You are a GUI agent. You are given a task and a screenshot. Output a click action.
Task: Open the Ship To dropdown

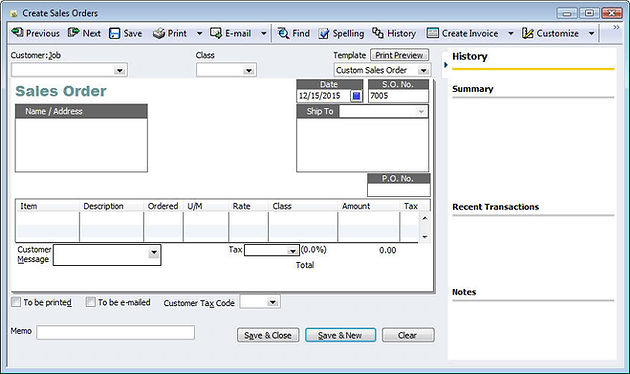(x=421, y=111)
